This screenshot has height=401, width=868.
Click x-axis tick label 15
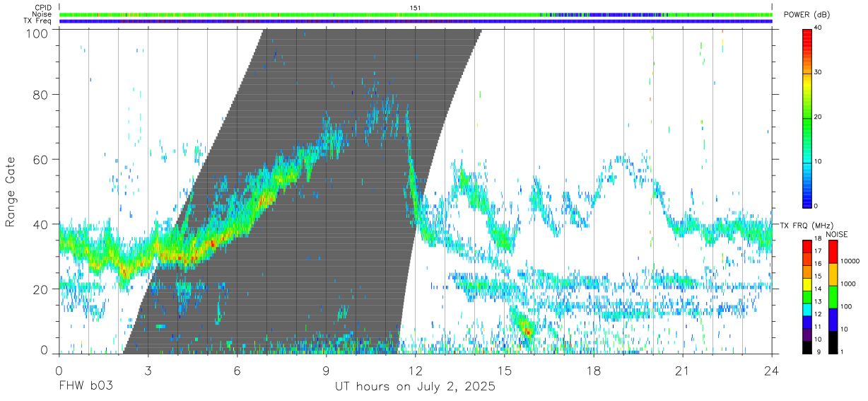505,371
